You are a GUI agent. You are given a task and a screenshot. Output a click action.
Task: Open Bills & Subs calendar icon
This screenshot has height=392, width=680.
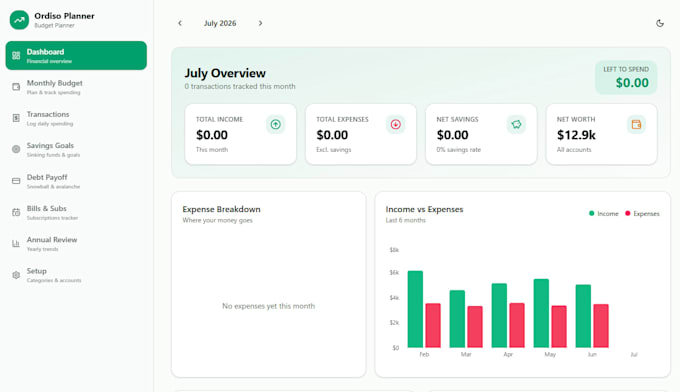click(16, 212)
